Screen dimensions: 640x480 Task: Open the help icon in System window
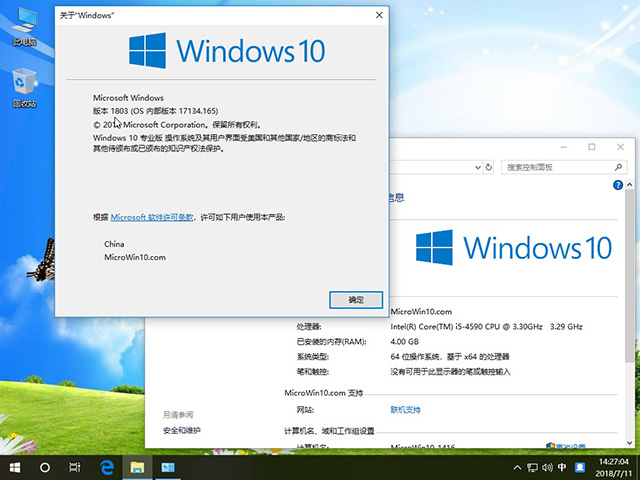618,185
